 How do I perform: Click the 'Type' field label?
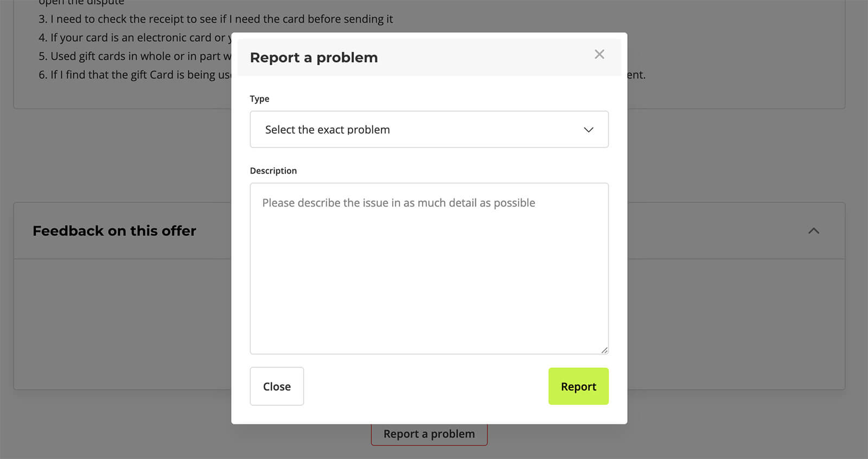click(259, 99)
